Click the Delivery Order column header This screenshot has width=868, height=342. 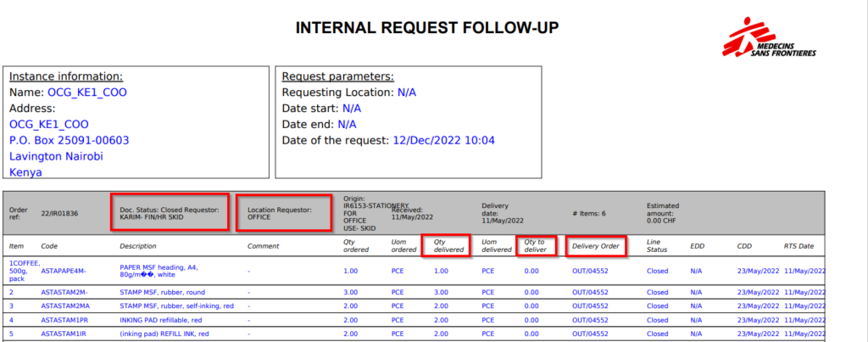click(x=597, y=246)
